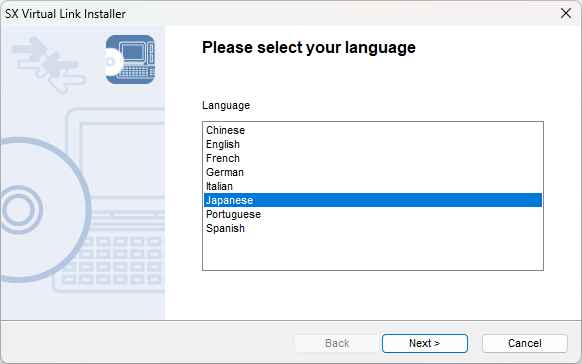Click the computer and disc installer icon
Viewport: 582px width, 364px height.
[x=130, y=59]
